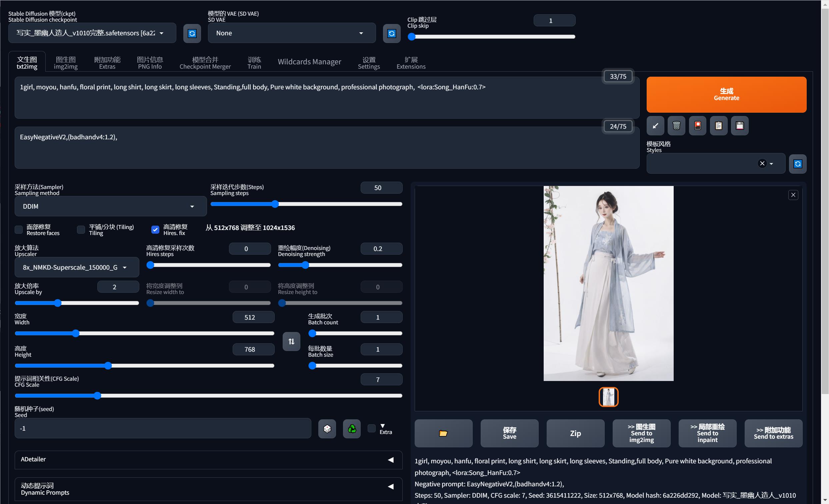Swap width and height values
This screenshot has height=504, width=829.
click(x=291, y=341)
